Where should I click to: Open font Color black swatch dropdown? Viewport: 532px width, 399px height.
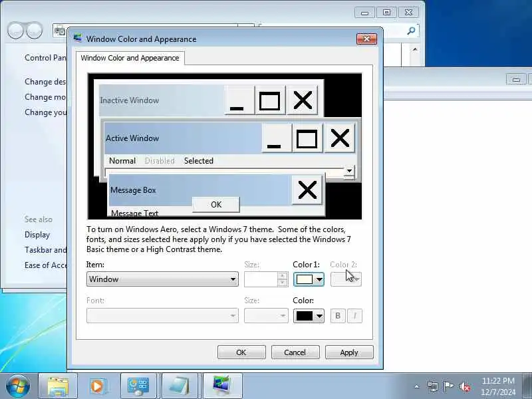pyautogui.click(x=309, y=316)
